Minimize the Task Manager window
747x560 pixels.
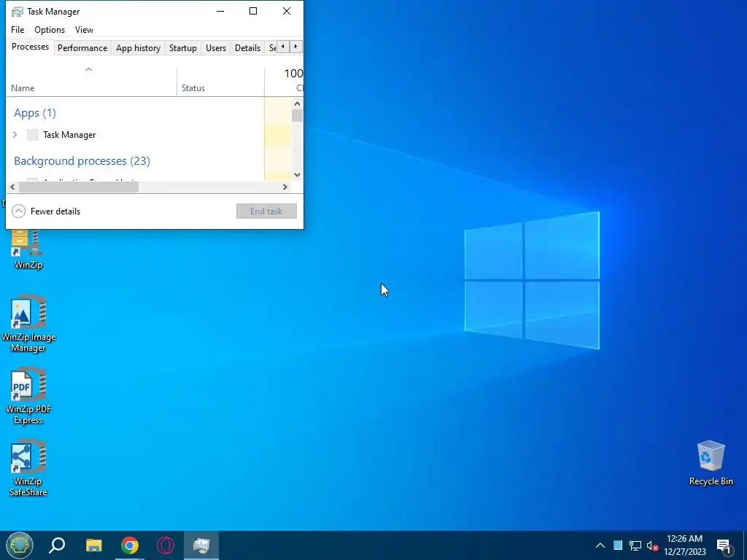click(220, 11)
